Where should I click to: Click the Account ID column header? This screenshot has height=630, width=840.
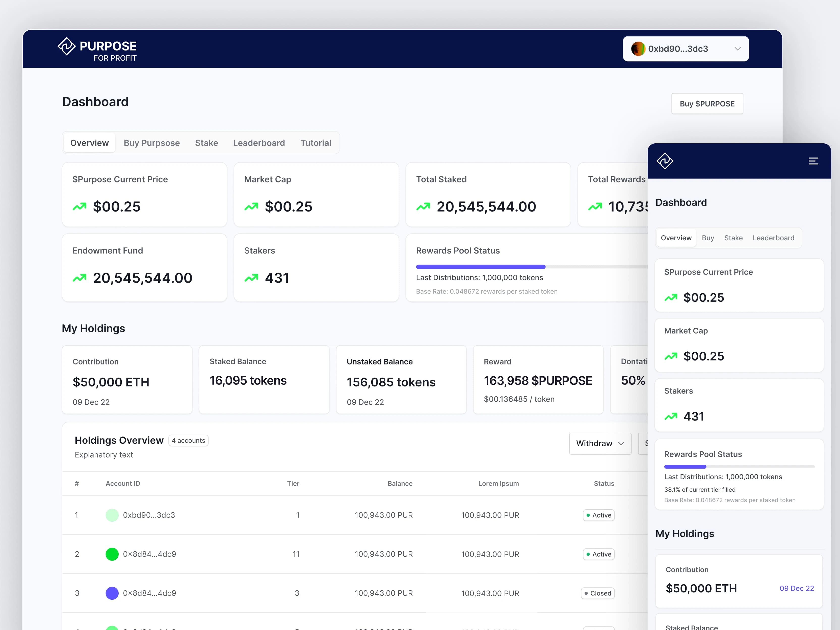click(123, 483)
